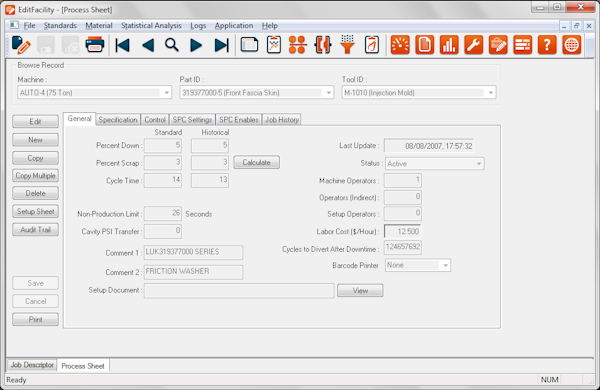Viewport: 600px width, 390px height.
Task: Open the Application menu
Action: click(x=234, y=26)
